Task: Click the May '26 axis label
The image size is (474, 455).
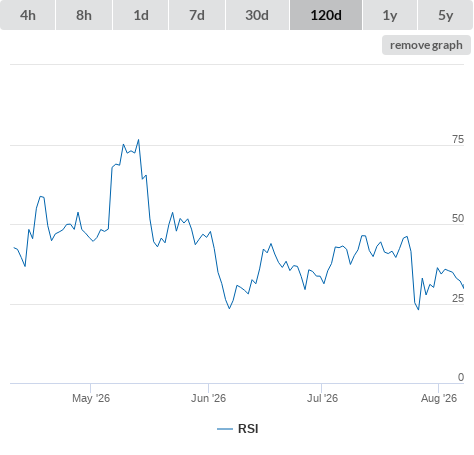Action: [x=91, y=398]
